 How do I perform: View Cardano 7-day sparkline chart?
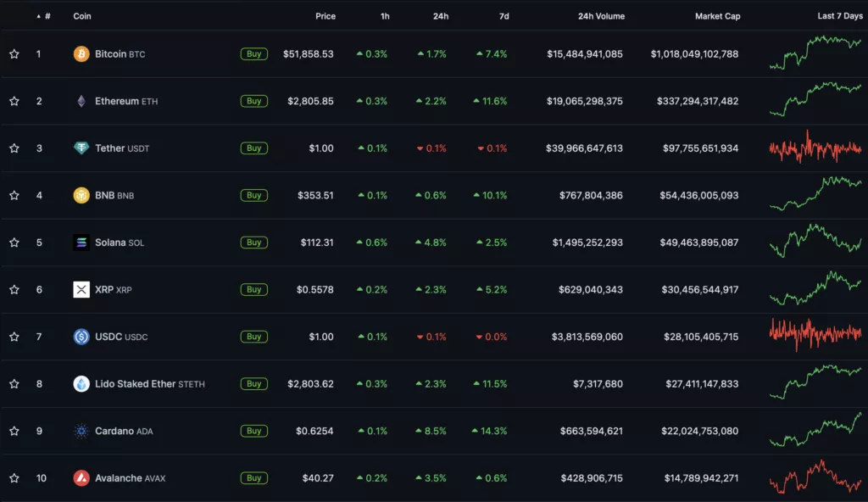pyautogui.click(x=815, y=429)
